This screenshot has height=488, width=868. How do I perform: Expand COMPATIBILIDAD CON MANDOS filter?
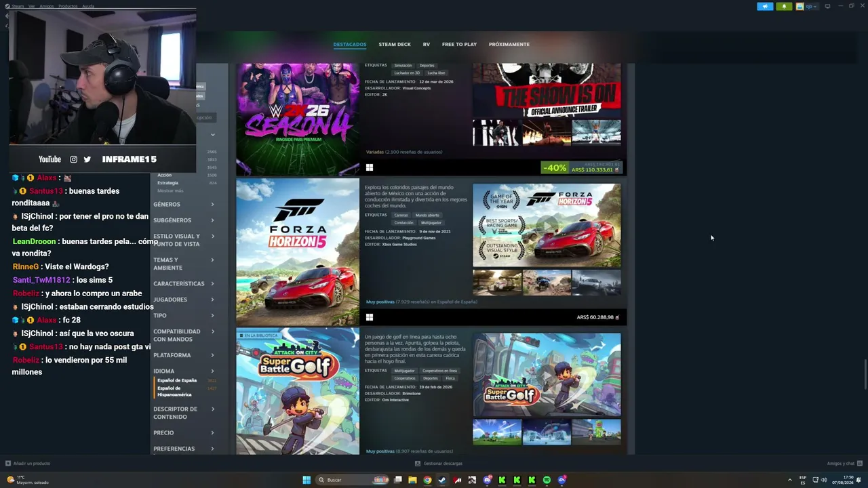tap(183, 335)
